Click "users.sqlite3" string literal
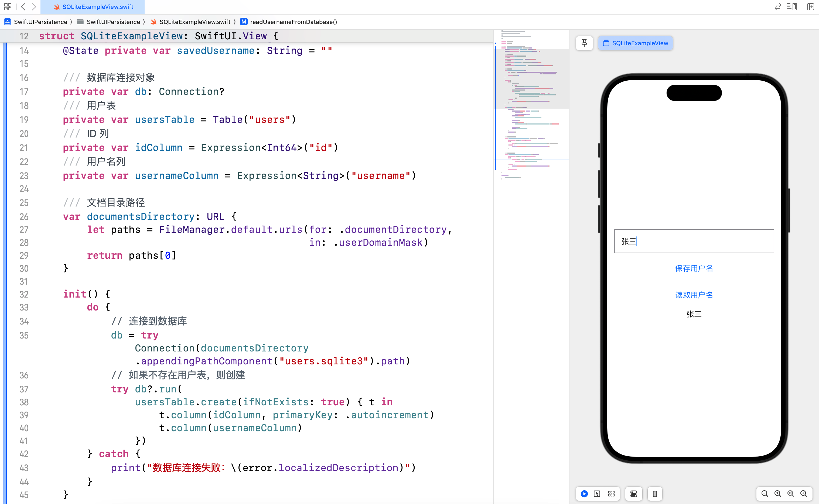Image resolution: width=819 pixels, height=504 pixels. (324, 361)
